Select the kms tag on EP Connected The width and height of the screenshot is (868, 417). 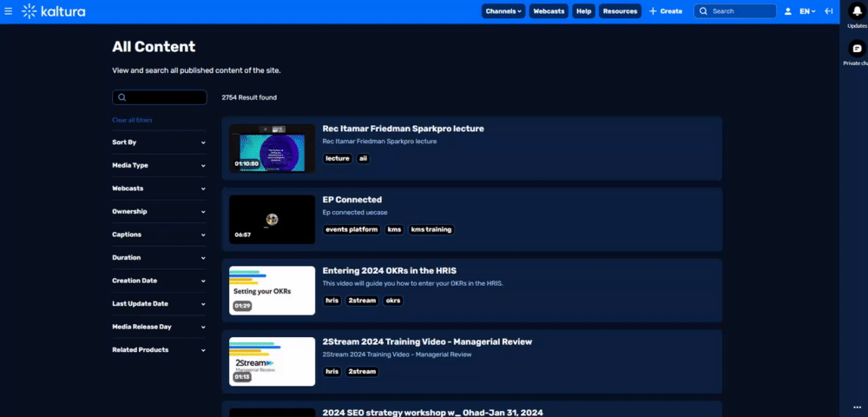click(394, 229)
